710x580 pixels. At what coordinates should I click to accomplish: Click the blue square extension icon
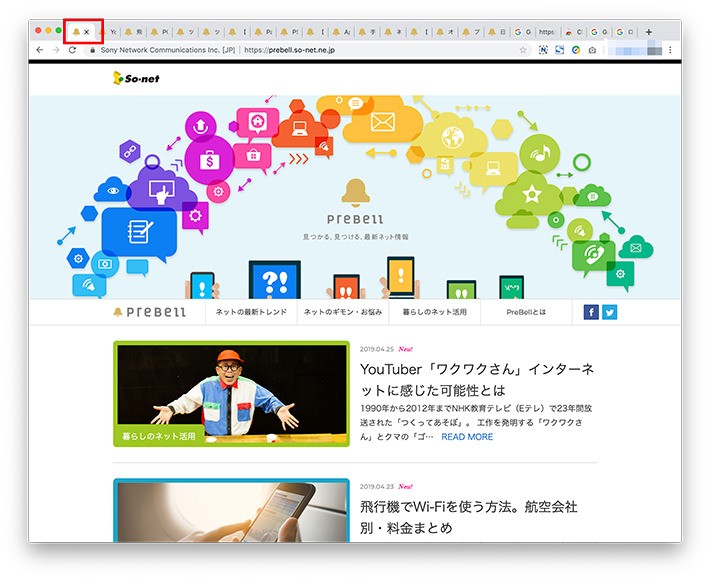coord(560,50)
